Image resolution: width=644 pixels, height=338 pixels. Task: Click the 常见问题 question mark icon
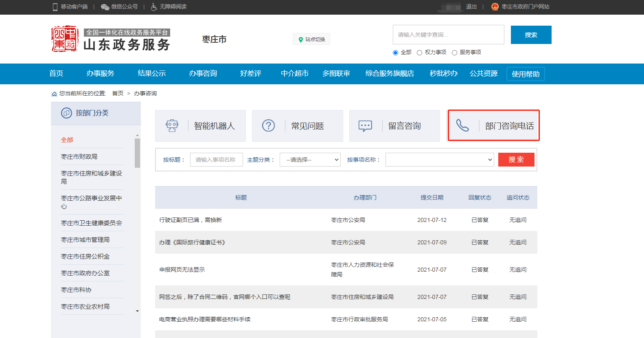(x=268, y=126)
